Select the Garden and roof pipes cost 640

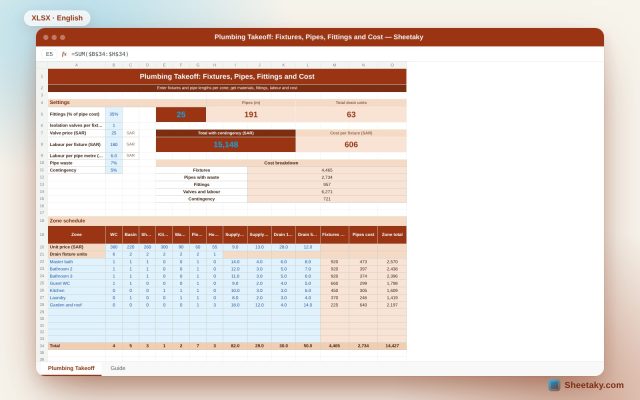pos(363,305)
